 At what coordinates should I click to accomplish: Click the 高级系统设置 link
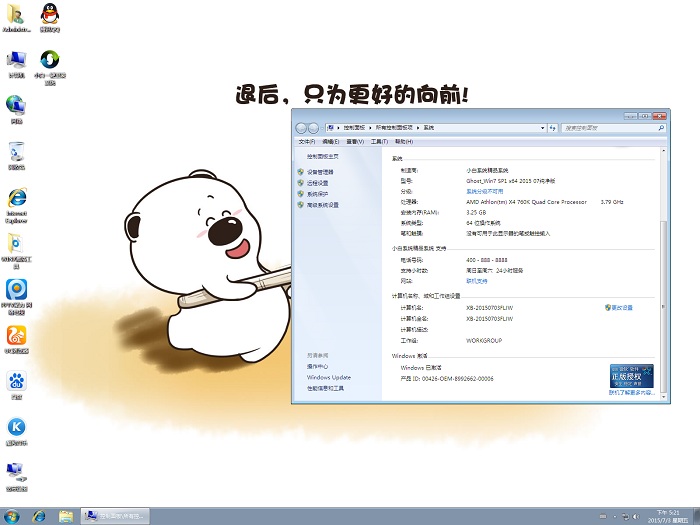(323, 205)
